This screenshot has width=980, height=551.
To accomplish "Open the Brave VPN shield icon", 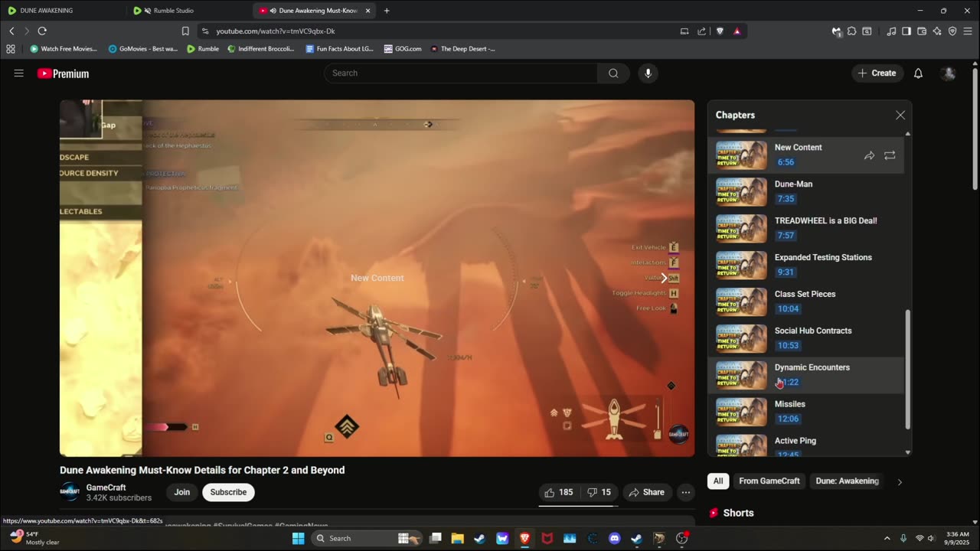I will click(x=952, y=31).
